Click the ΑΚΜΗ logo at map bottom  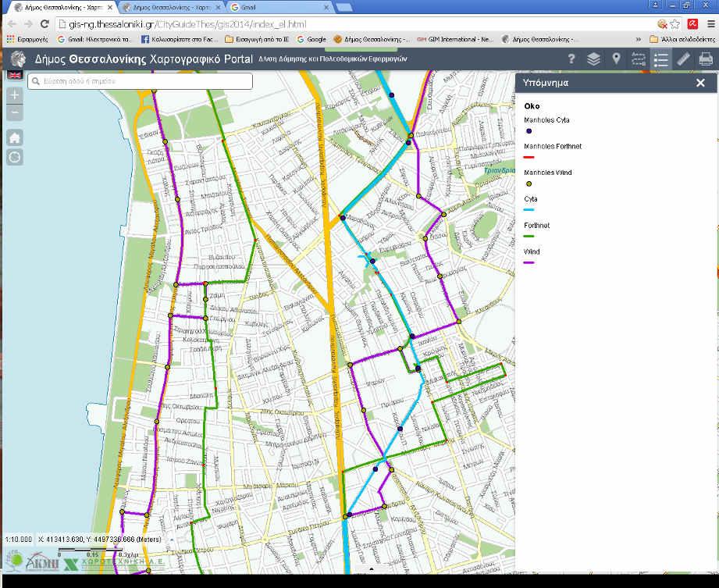43,561
